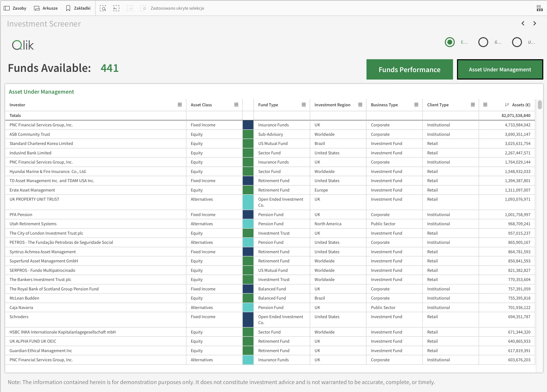Open the Funds Performance view

(x=410, y=69)
